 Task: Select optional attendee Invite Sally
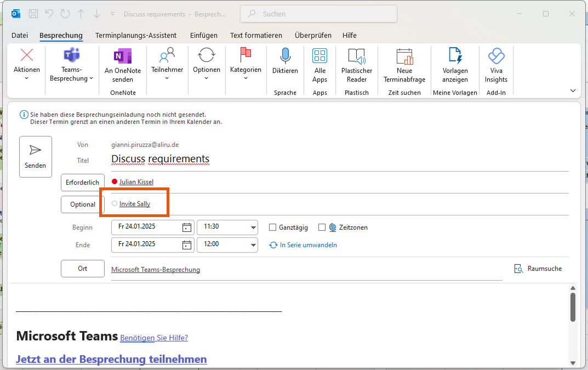point(135,204)
